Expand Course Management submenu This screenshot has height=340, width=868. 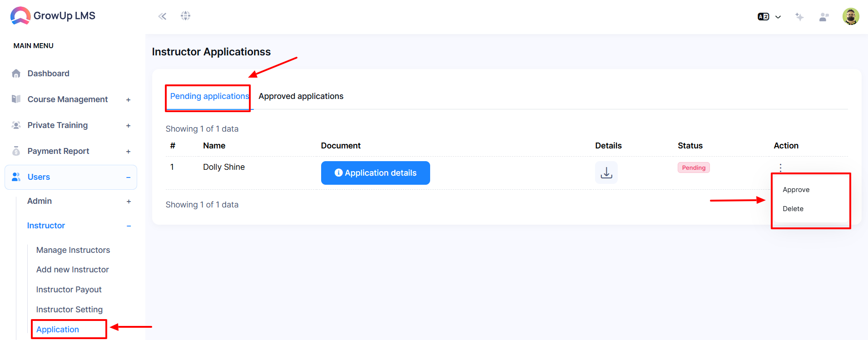(x=71, y=99)
